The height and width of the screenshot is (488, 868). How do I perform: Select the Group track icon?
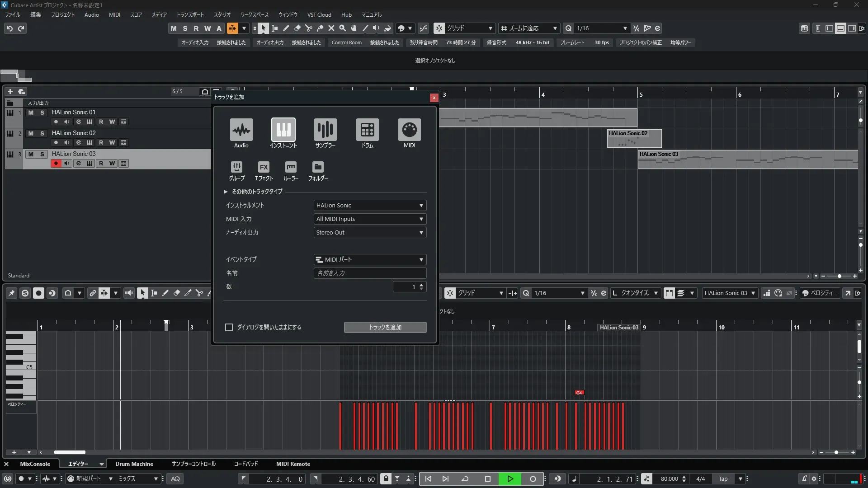(236, 167)
